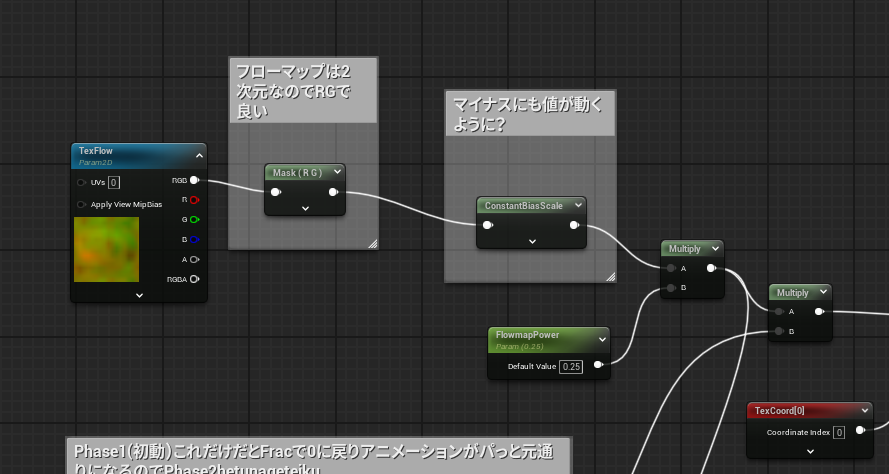Viewport: 889px width, 474px height.
Task: Click the red R output pin on TexFlow
Action: 194,200
